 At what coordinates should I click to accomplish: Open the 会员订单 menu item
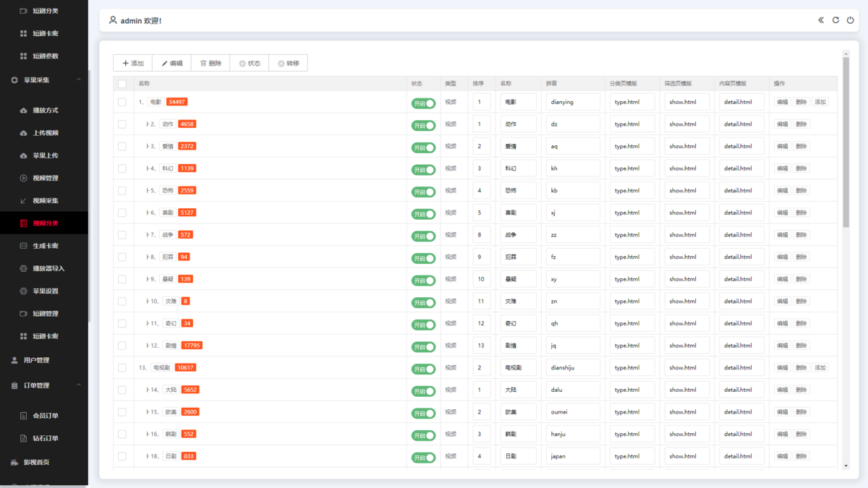(45, 416)
